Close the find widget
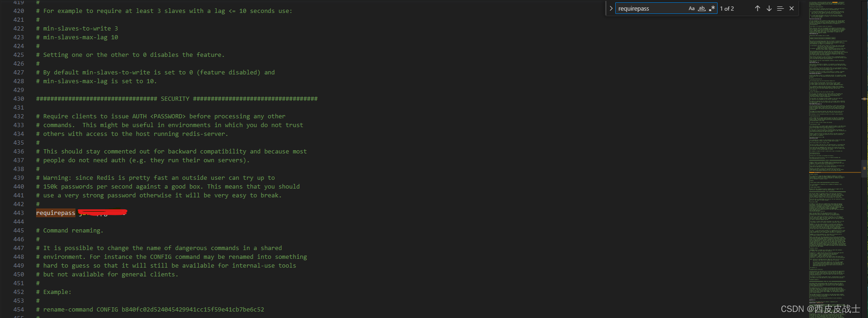This screenshot has height=318, width=868. (x=792, y=8)
